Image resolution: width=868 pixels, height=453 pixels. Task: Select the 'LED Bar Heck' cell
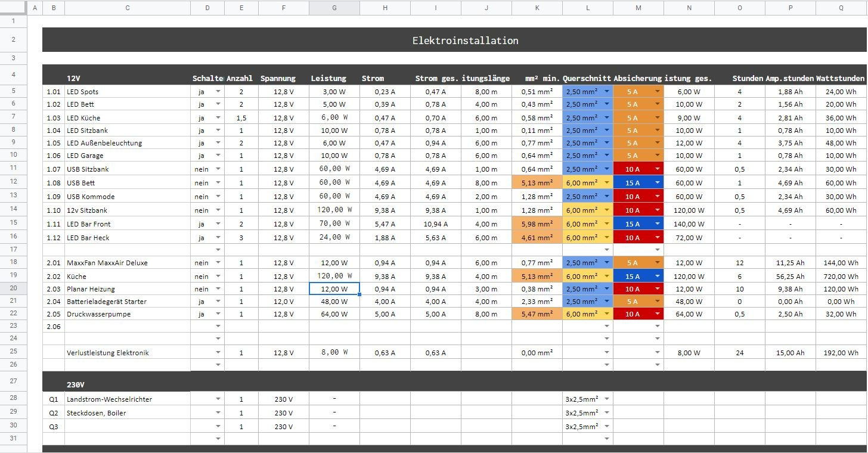point(128,238)
